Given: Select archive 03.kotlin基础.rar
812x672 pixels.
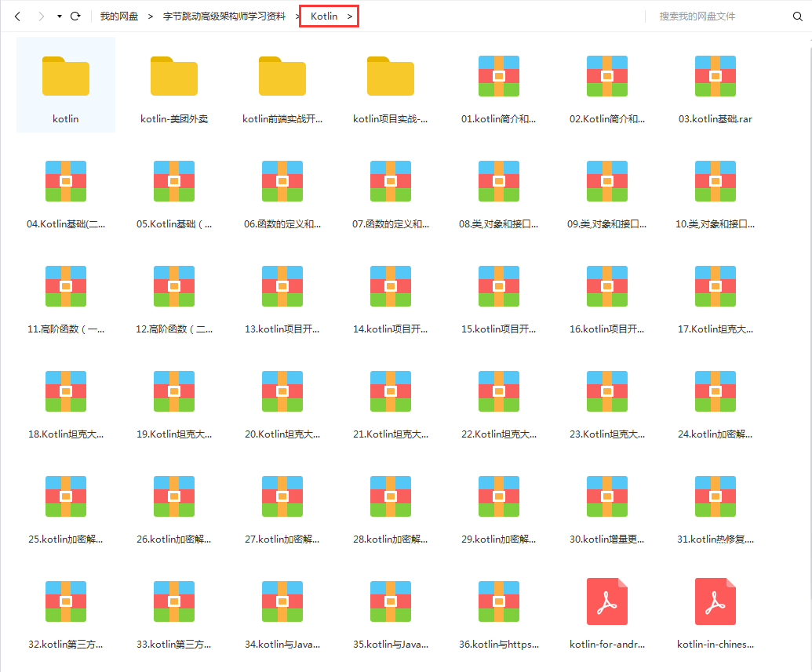Looking at the screenshot, I should point(716,85).
